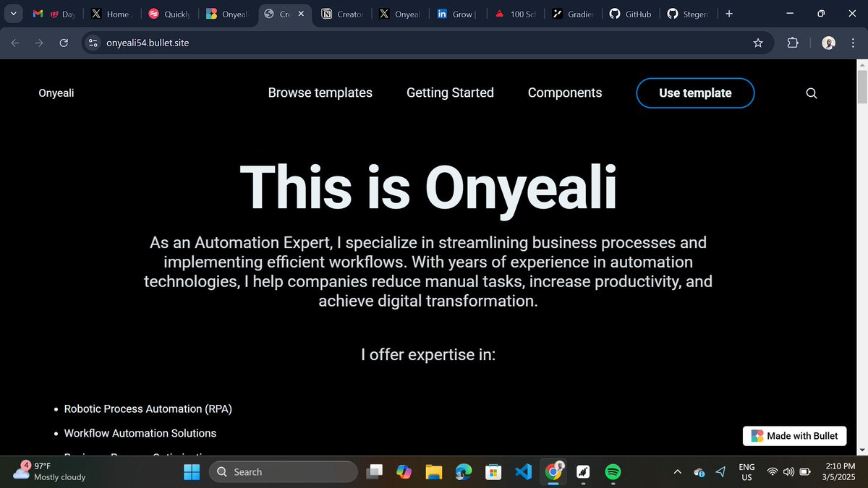Viewport: 868px width, 488px height.
Task: Open the Chrome profile avatar
Action: point(829,43)
